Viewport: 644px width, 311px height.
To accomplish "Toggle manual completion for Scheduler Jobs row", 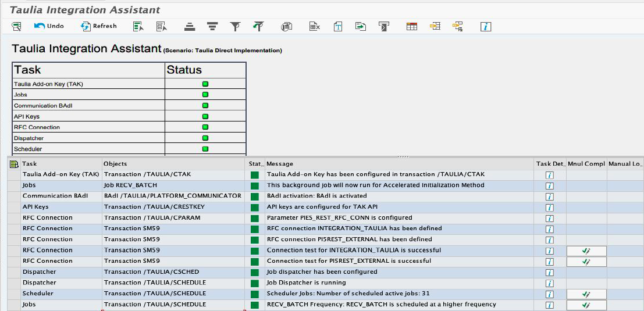I will (586, 294).
